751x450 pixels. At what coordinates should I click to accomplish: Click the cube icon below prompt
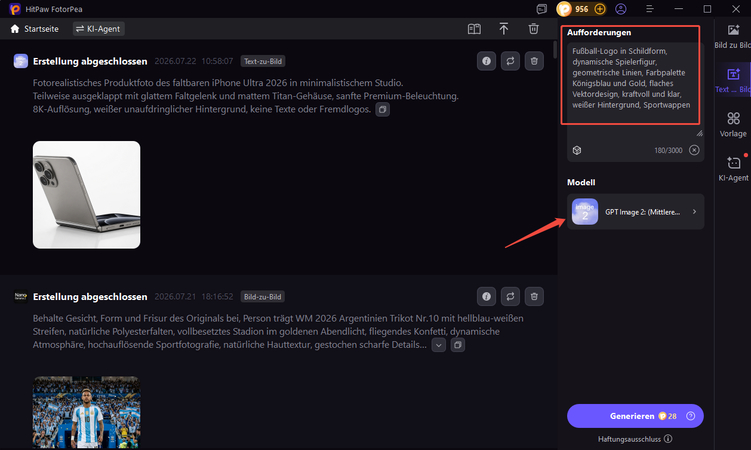click(x=577, y=150)
